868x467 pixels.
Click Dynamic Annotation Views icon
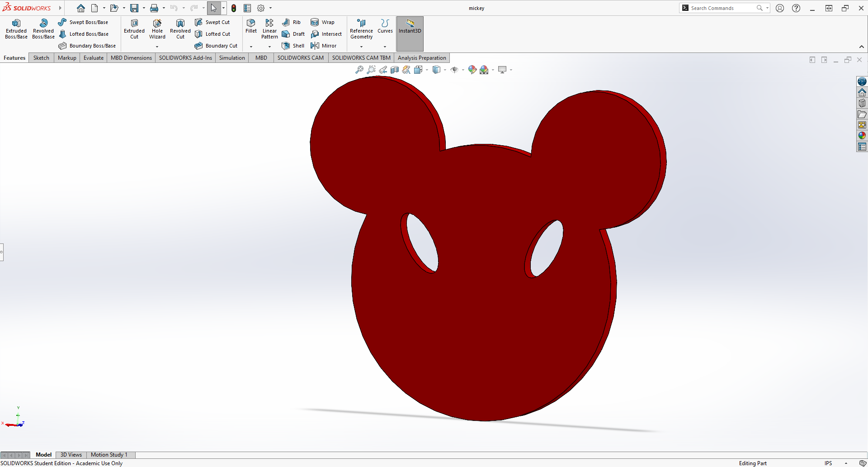point(406,70)
